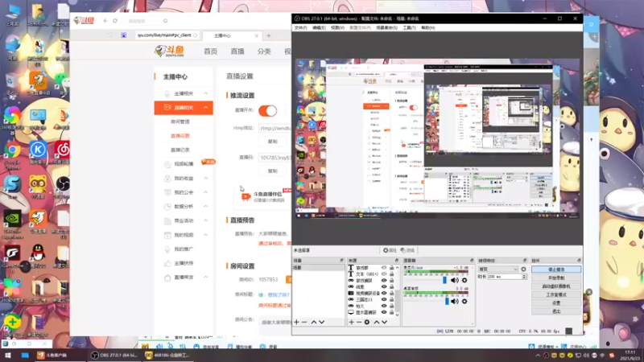Image resolution: width=644 pixels, height=362 pixels.
Task: Open scene transition properties gear
Action: point(523,269)
